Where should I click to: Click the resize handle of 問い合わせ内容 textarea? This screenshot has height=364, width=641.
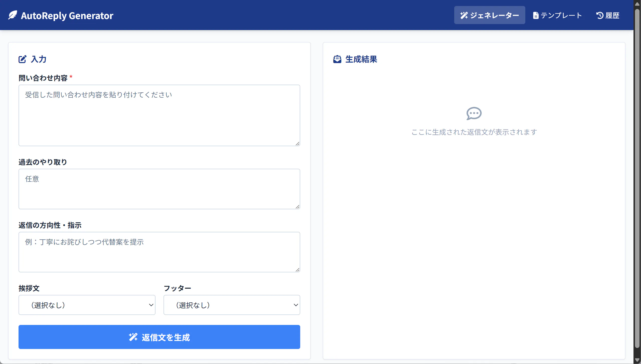tap(297, 143)
